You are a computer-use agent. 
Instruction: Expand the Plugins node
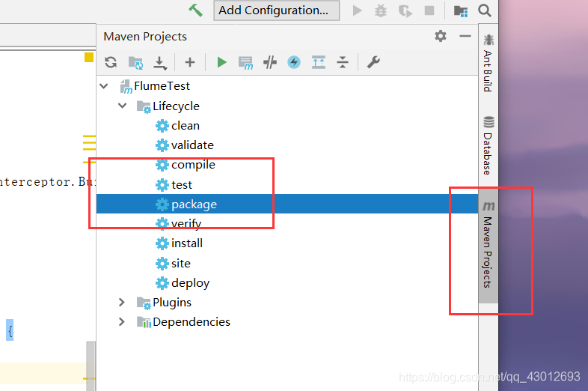121,303
